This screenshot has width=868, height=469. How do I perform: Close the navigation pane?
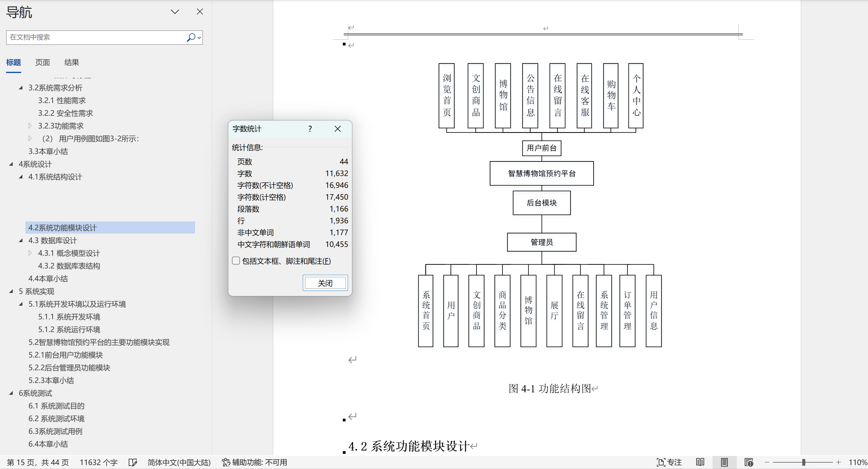(200, 12)
